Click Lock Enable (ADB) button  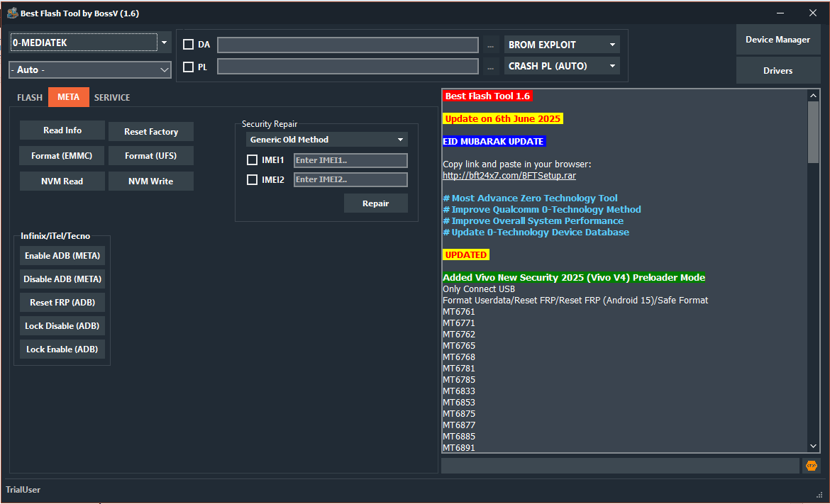click(62, 349)
